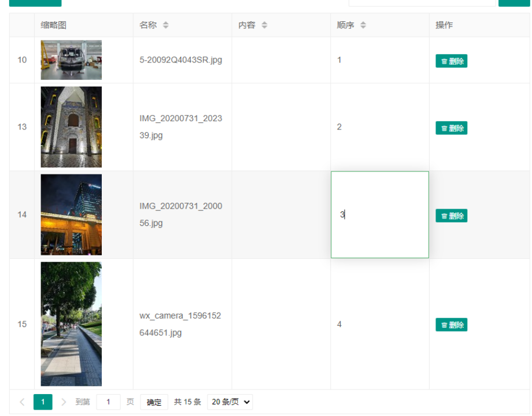Delete the IMG_20200731_200056.jpg row
Image resolution: width=532 pixels, height=416 pixels.
451,216
